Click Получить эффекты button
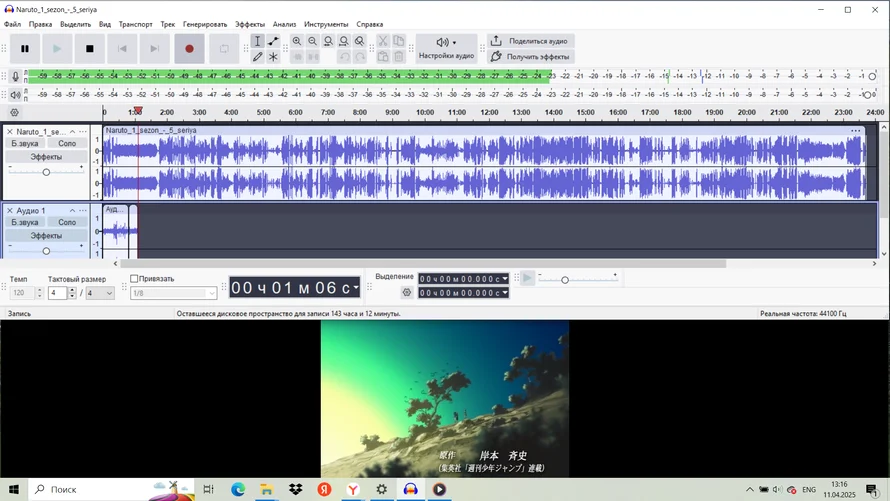The width and height of the screenshot is (890, 501). (x=530, y=57)
